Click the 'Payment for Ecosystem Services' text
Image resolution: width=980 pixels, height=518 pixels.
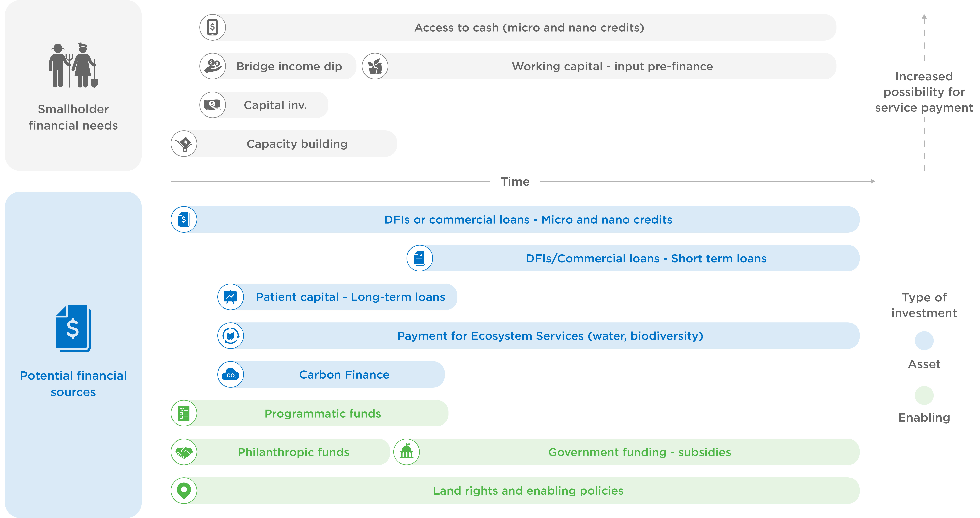point(490,336)
